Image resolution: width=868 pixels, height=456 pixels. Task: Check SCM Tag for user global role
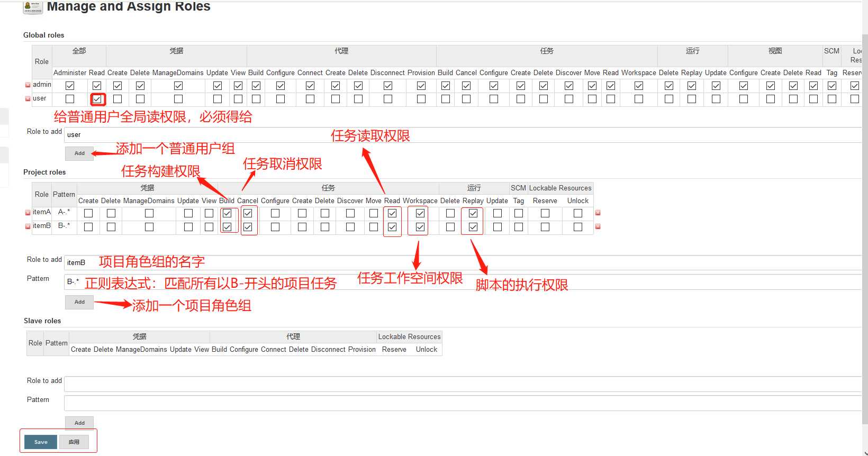coord(832,99)
